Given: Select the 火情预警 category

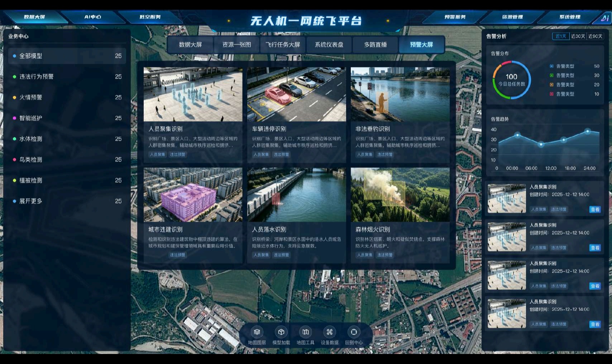Looking at the screenshot, I should pos(67,97).
